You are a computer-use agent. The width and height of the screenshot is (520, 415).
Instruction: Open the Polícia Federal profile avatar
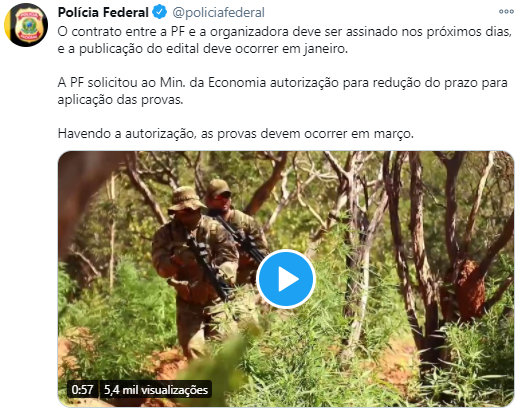26,25
